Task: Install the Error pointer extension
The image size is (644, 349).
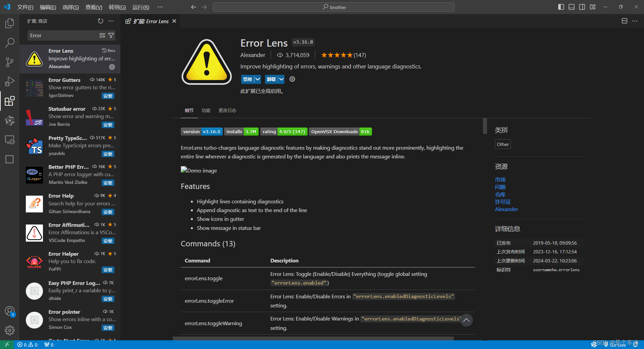Action: click(108, 328)
